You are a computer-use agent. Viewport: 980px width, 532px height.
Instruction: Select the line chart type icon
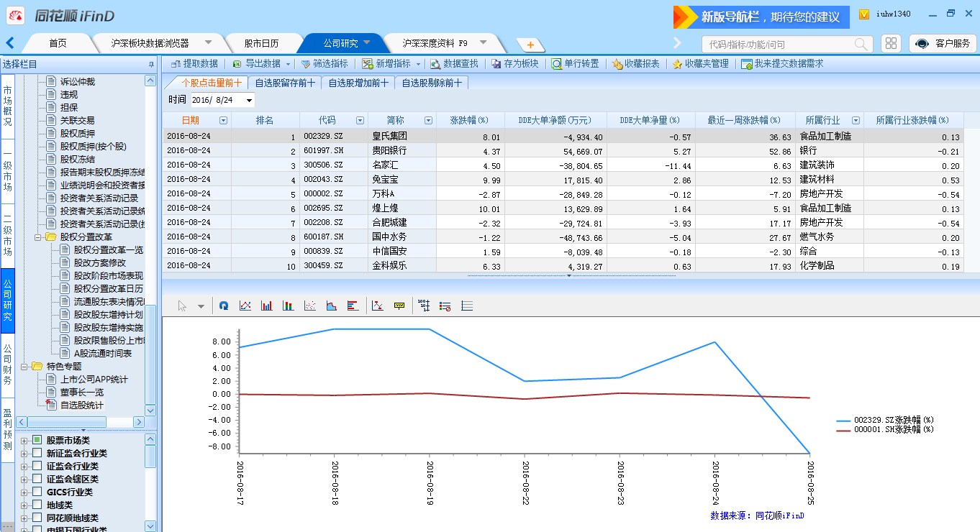245,306
